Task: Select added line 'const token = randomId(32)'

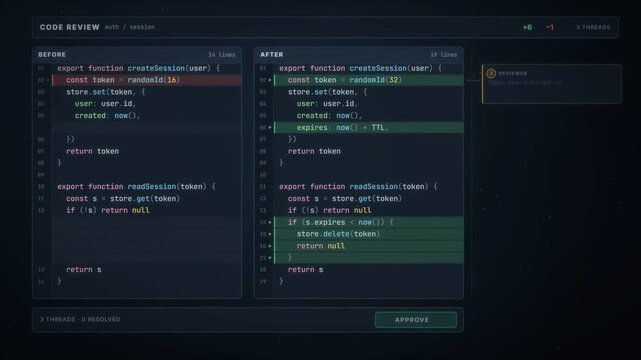Action: click(368, 80)
